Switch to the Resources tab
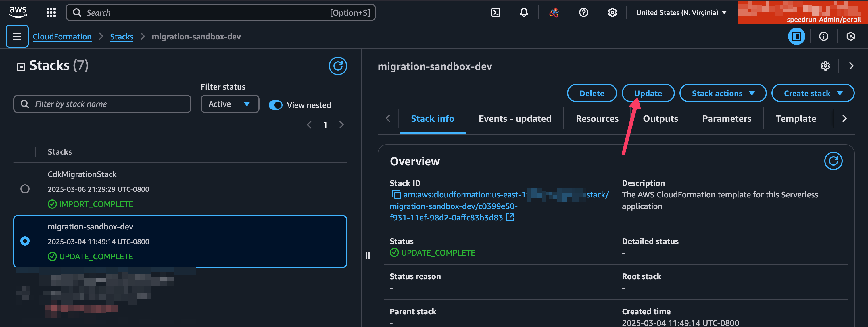The height and width of the screenshot is (327, 868). click(x=597, y=118)
